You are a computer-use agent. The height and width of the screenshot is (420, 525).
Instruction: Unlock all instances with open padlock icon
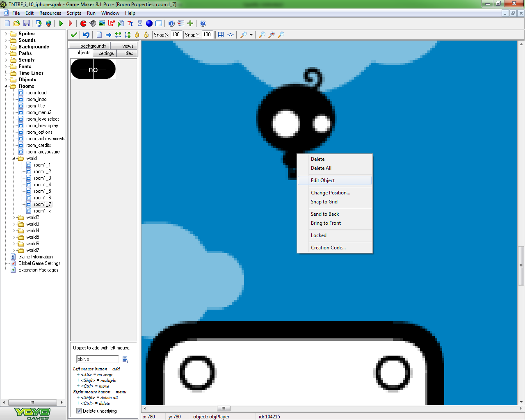146,35
